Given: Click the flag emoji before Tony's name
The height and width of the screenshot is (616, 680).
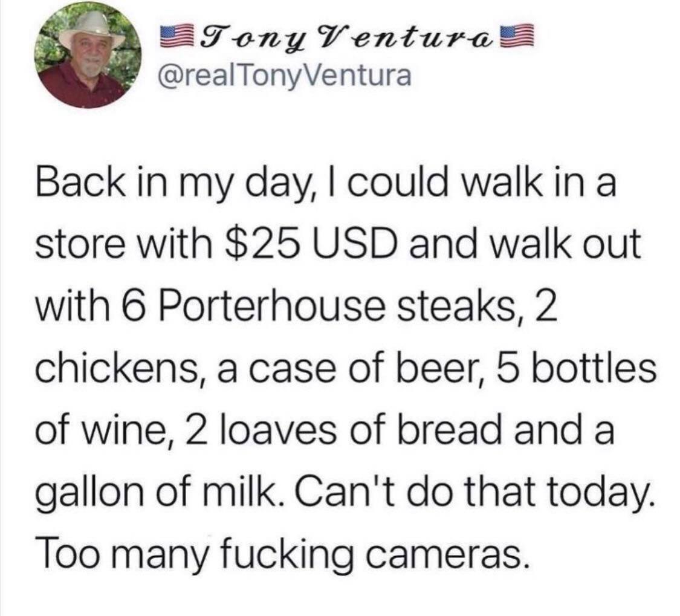Looking at the screenshot, I should pyautogui.click(x=178, y=36).
